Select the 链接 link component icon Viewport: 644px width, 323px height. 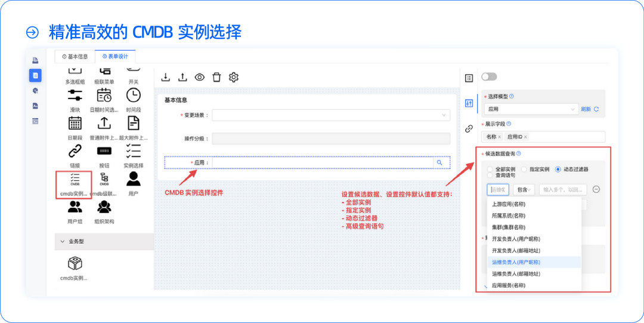(75, 151)
